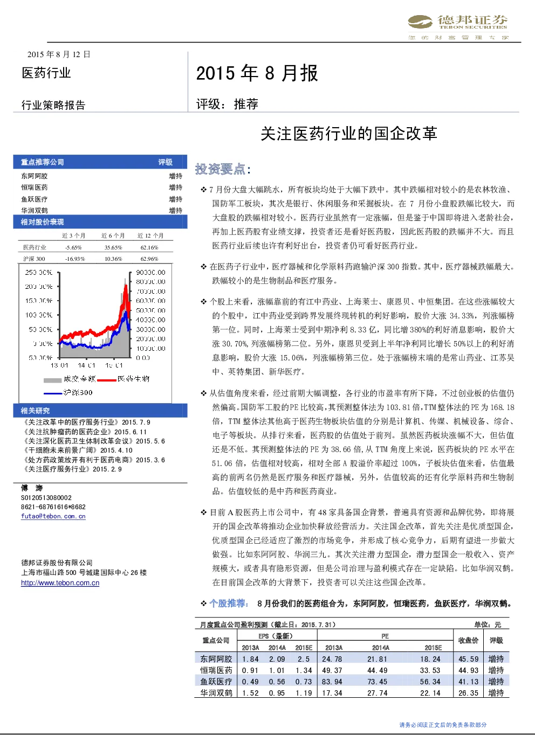The image size is (535, 756).
Task: Open 《关注改革中的医疗服务行业》 2015.7.9 report
Action: point(86,422)
